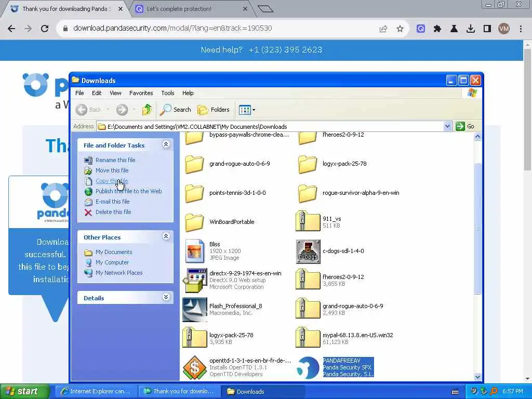Select the logyx-pack-25-78 folder icon
Viewport: 532px width, 399px height.
(x=308, y=164)
